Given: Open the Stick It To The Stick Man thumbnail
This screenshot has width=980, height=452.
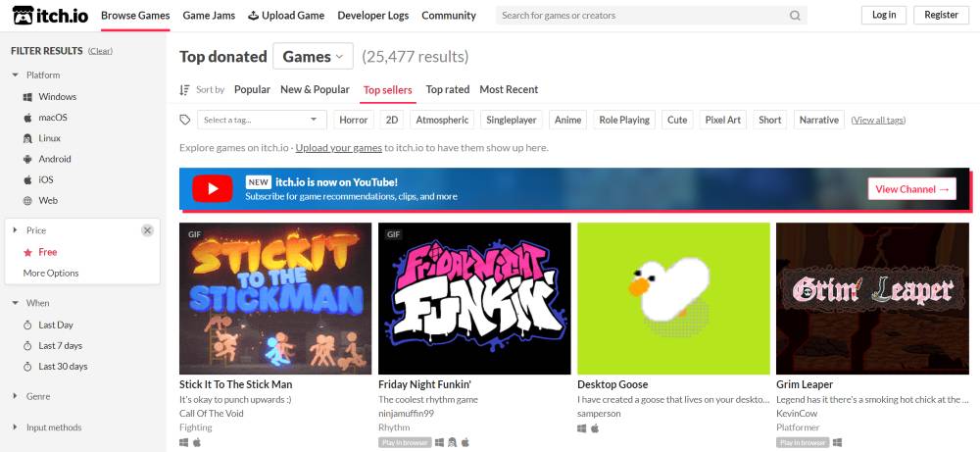Looking at the screenshot, I should [275, 299].
